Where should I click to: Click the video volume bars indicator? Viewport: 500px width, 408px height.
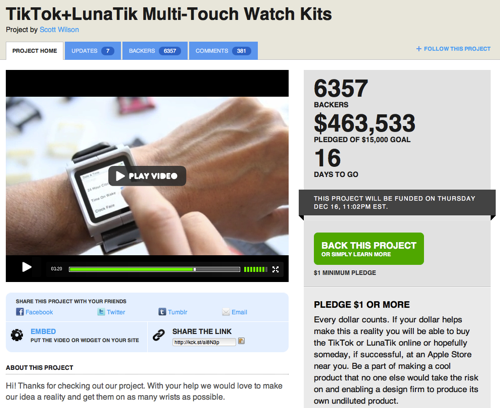click(x=255, y=269)
